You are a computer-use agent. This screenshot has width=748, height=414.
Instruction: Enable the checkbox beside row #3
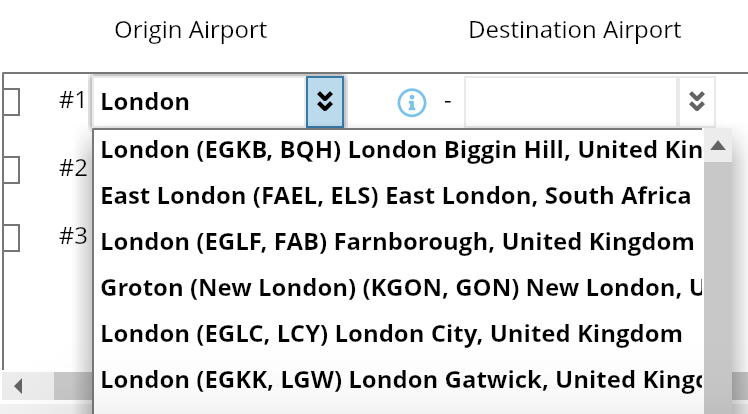click(x=10, y=237)
